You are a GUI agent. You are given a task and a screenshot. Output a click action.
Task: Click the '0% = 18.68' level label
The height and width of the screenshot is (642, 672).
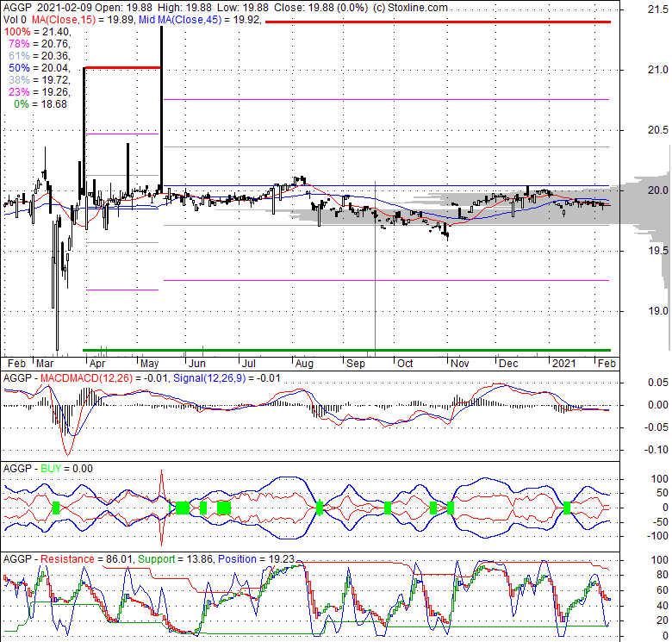pos(40,104)
